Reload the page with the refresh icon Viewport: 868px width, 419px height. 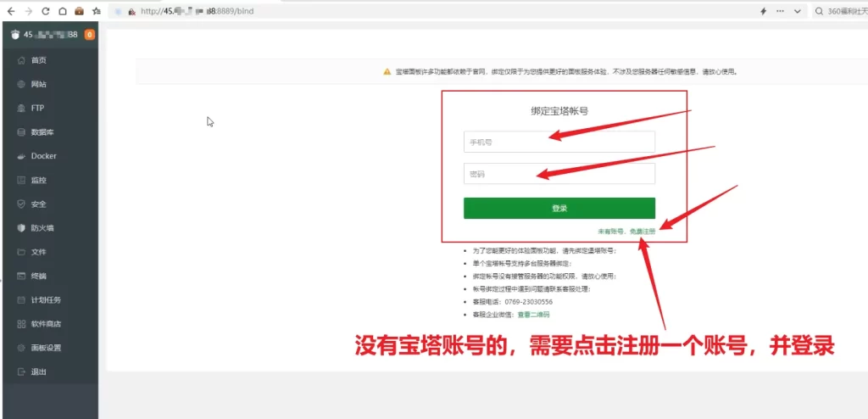[x=46, y=11]
